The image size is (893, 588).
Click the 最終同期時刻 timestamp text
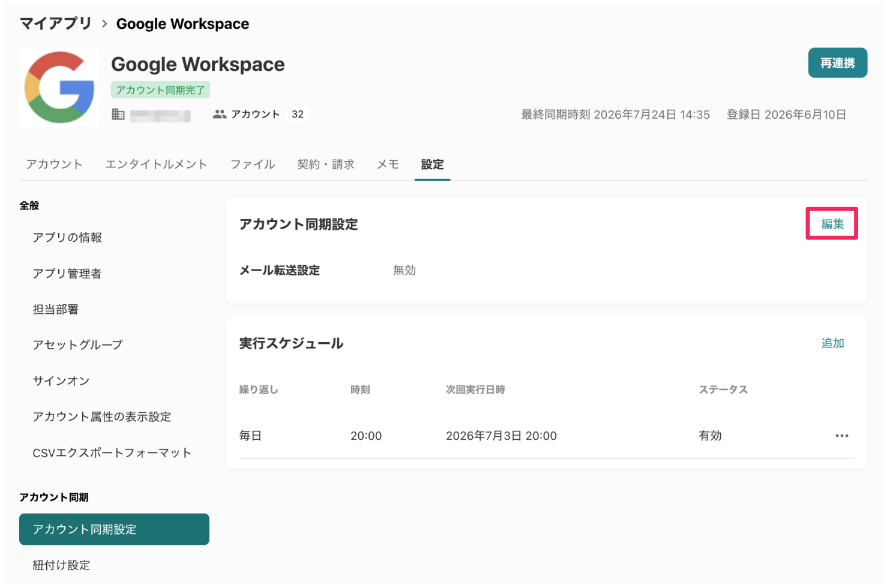click(x=615, y=115)
